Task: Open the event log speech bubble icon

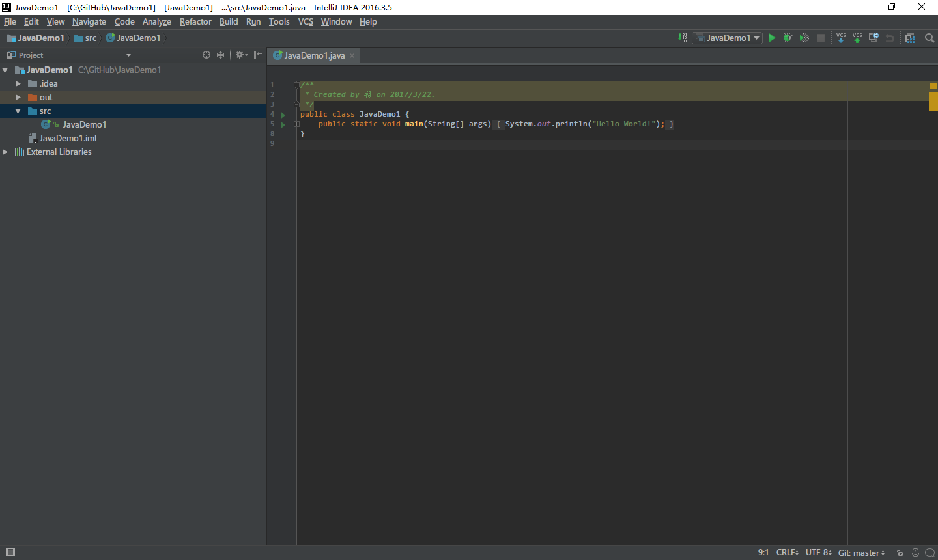Action: click(x=930, y=553)
